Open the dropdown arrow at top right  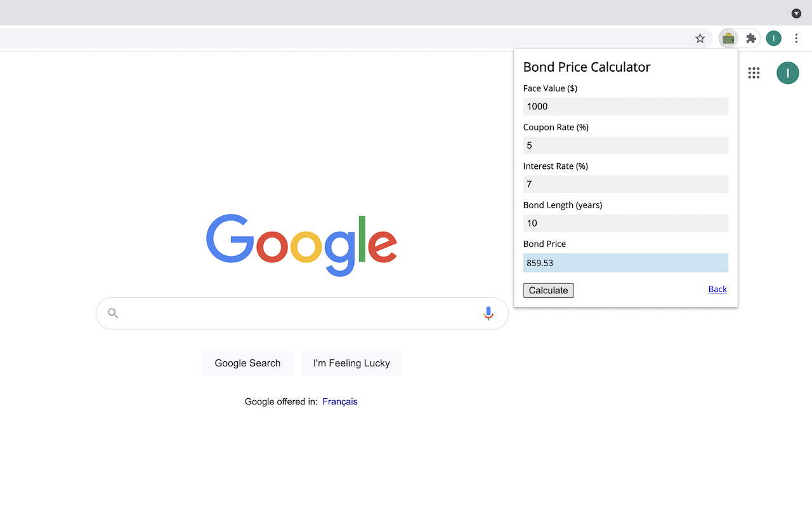pyautogui.click(x=796, y=13)
